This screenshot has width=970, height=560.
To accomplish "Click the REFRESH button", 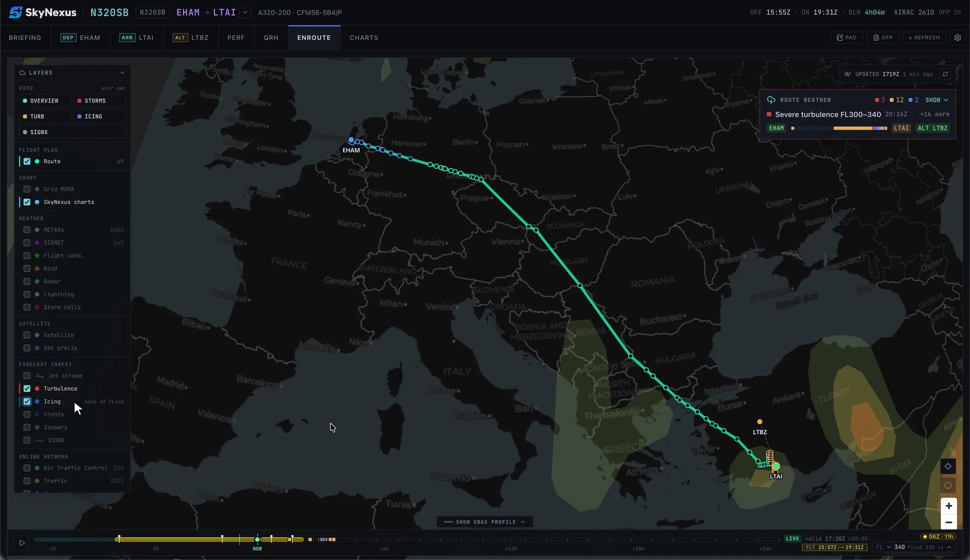I will tap(924, 37).
